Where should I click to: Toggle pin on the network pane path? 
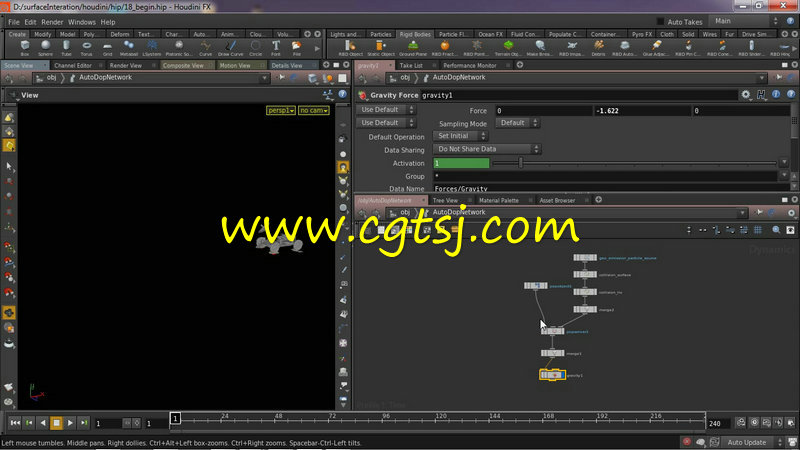coord(759,212)
